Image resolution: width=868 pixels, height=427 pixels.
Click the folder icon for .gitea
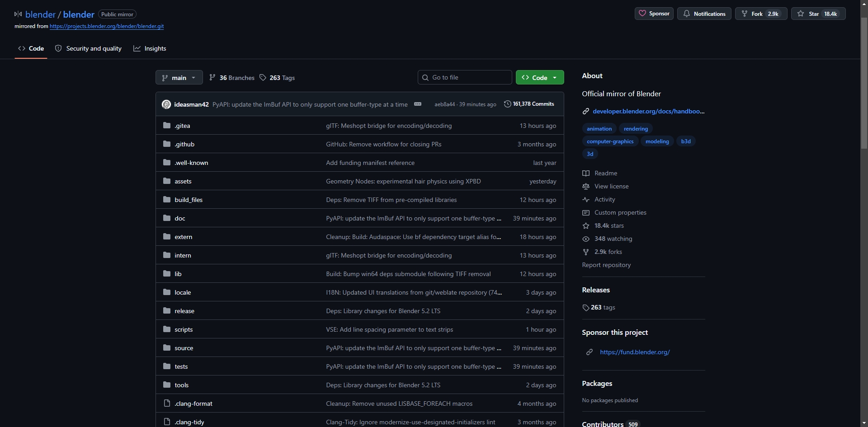click(x=167, y=125)
